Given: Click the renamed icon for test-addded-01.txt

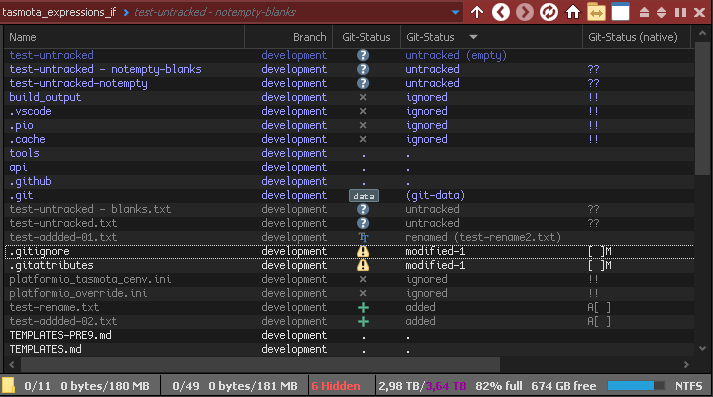Looking at the screenshot, I should 363,237.
